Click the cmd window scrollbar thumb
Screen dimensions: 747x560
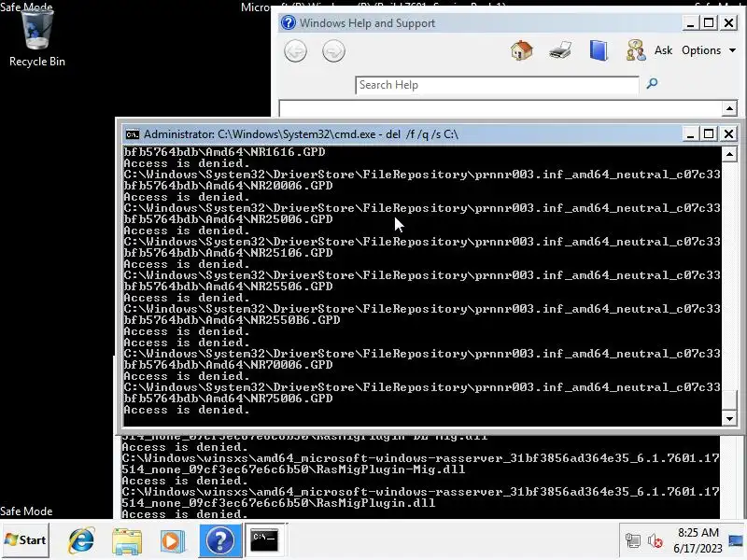tap(729, 399)
